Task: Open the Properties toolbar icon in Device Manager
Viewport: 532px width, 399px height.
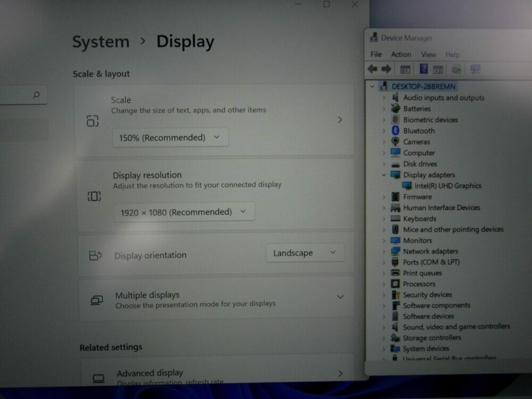Action: point(405,70)
